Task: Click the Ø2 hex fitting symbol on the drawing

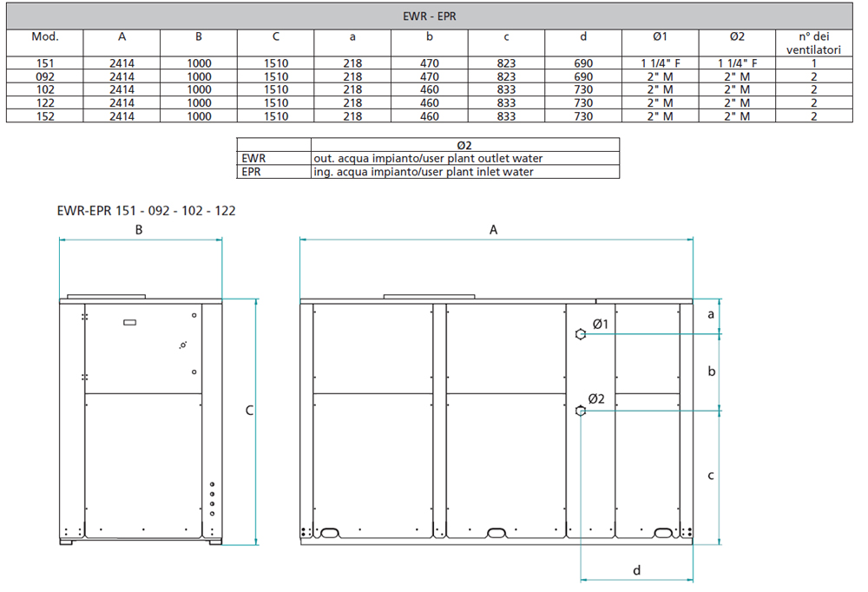Action: (x=582, y=409)
